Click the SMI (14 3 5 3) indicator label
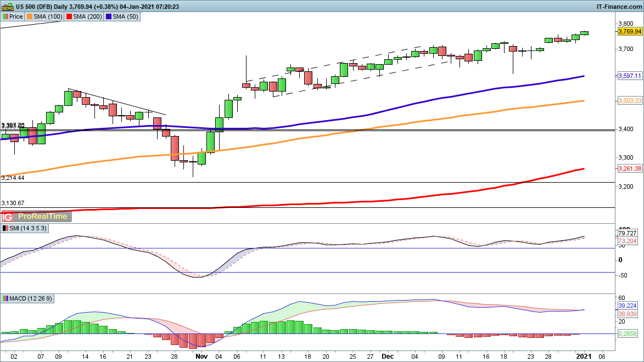The image size is (644, 362). [x=25, y=228]
